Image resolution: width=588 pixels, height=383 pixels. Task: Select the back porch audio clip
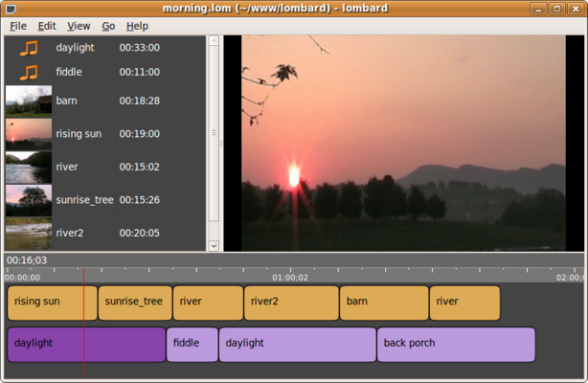[x=456, y=345]
